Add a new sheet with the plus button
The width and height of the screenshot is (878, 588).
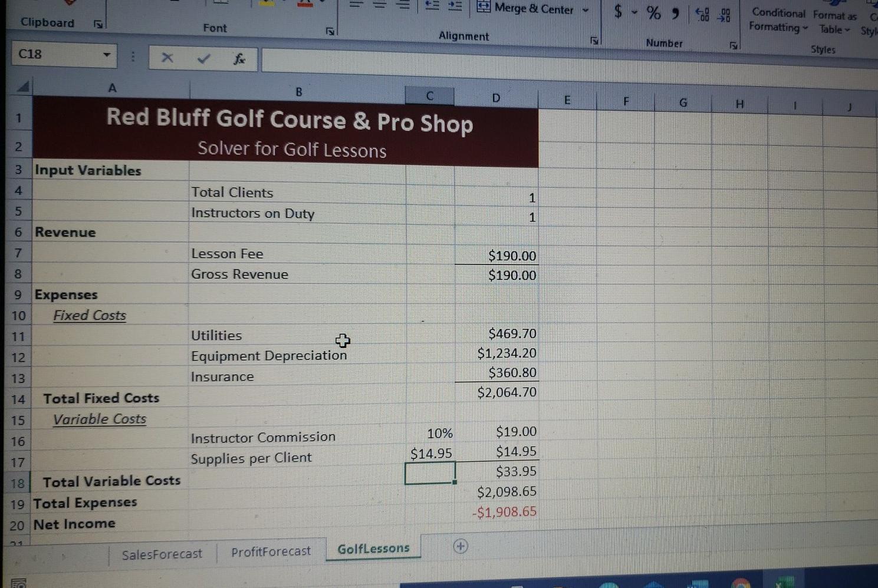(461, 547)
